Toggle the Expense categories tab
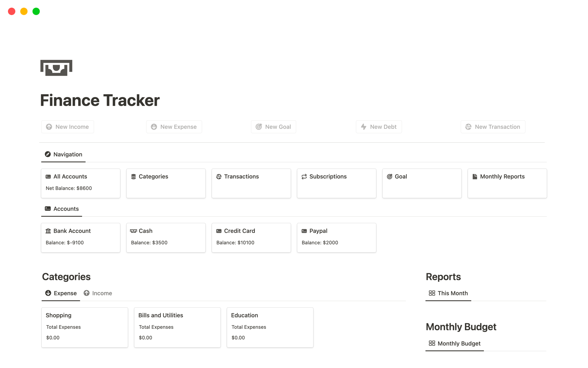 click(61, 293)
